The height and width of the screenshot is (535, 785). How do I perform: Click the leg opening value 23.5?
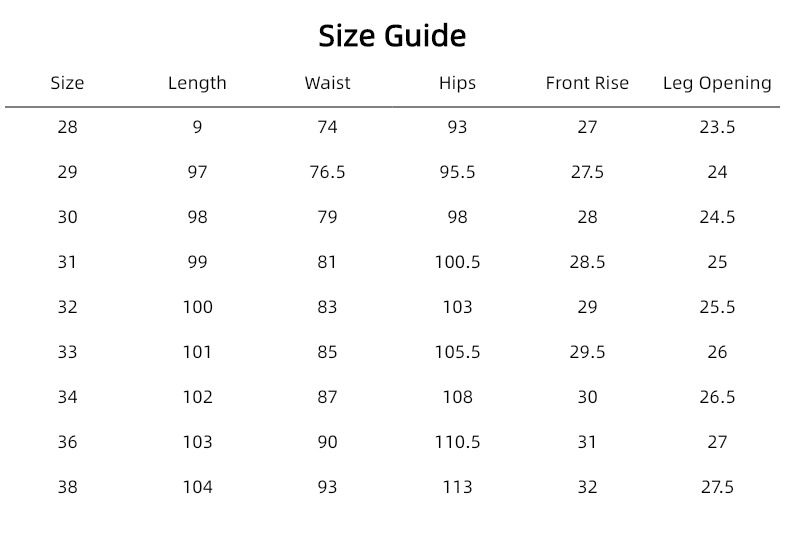point(717,127)
